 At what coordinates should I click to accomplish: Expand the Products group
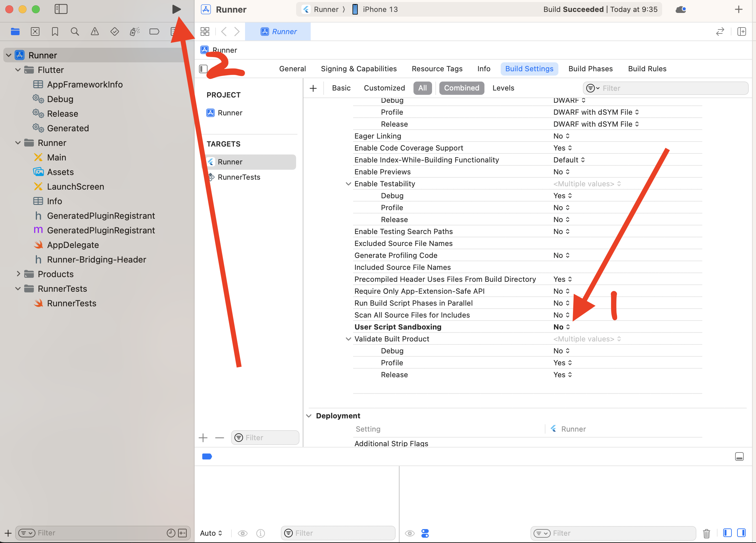pos(18,274)
